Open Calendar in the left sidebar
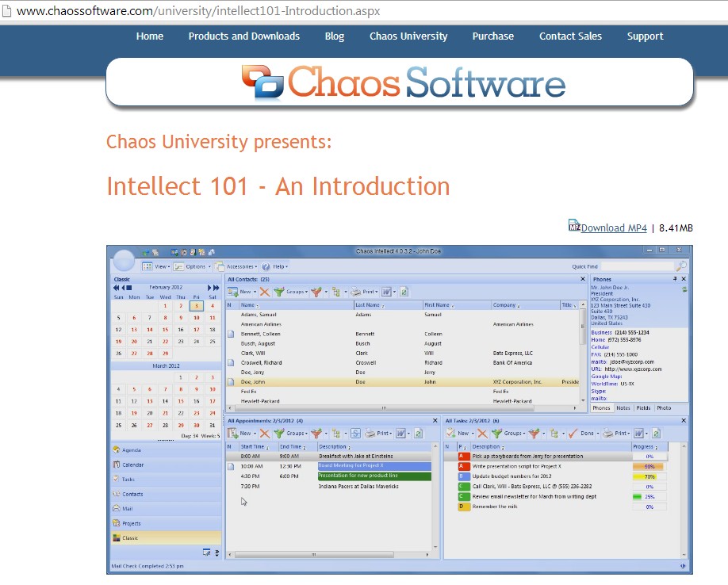This screenshot has width=728, height=585. coord(167,465)
